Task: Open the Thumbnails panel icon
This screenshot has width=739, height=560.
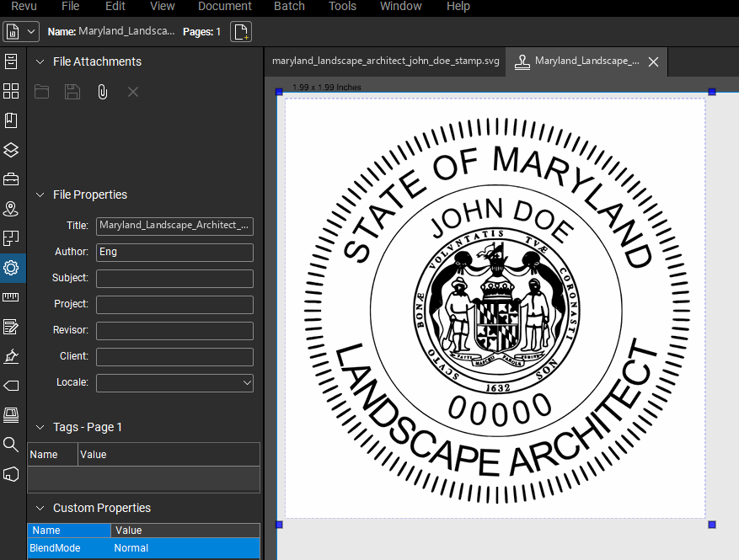Action: (x=11, y=91)
